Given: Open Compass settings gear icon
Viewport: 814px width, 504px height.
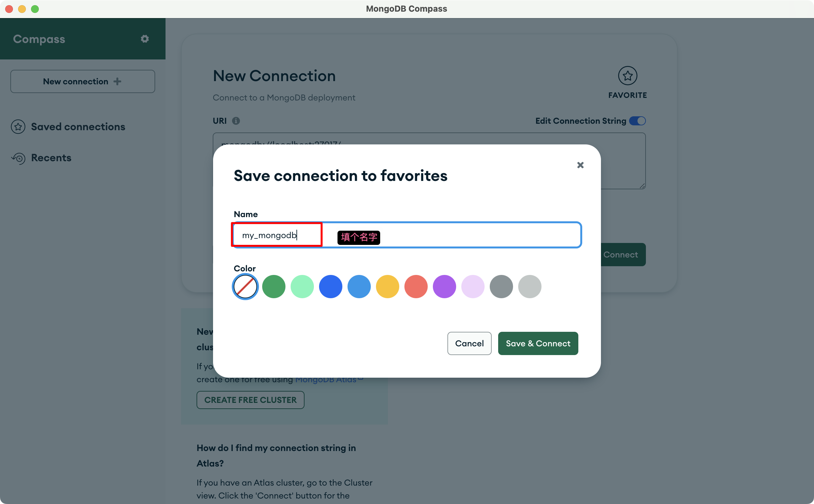Looking at the screenshot, I should (x=145, y=39).
